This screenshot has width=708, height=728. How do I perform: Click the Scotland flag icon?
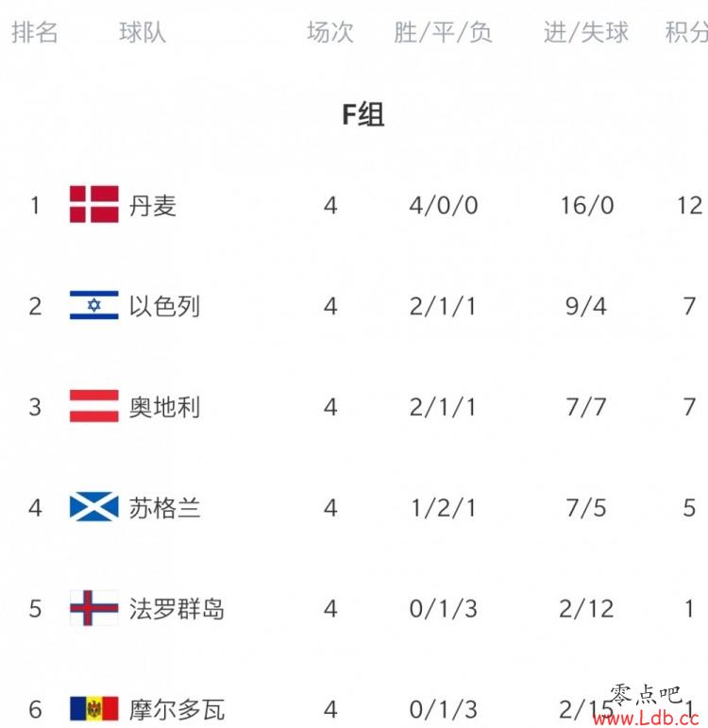coord(94,506)
